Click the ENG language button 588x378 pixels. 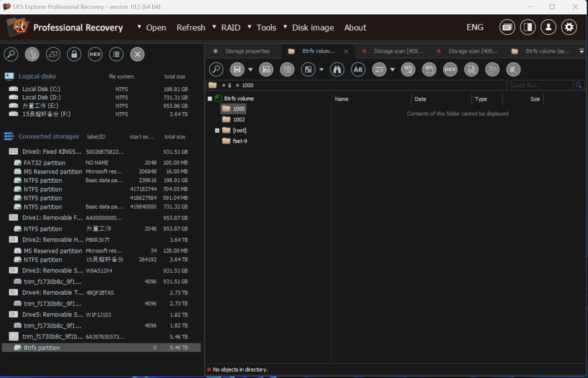pos(475,27)
